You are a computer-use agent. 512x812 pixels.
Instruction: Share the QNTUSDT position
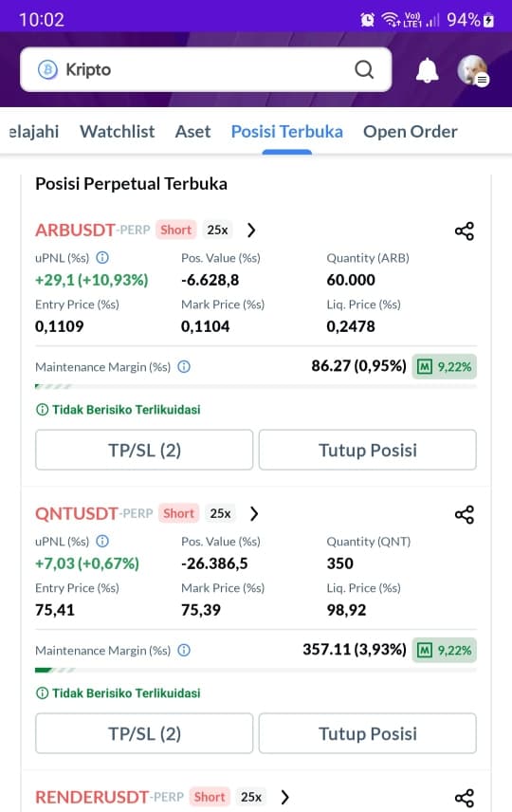coord(465,514)
